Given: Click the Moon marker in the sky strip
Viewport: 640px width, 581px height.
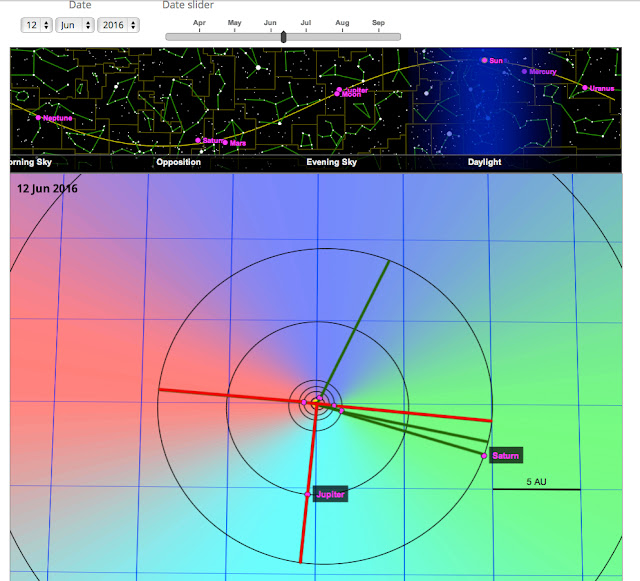Looking at the screenshot, I should coord(337,94).
